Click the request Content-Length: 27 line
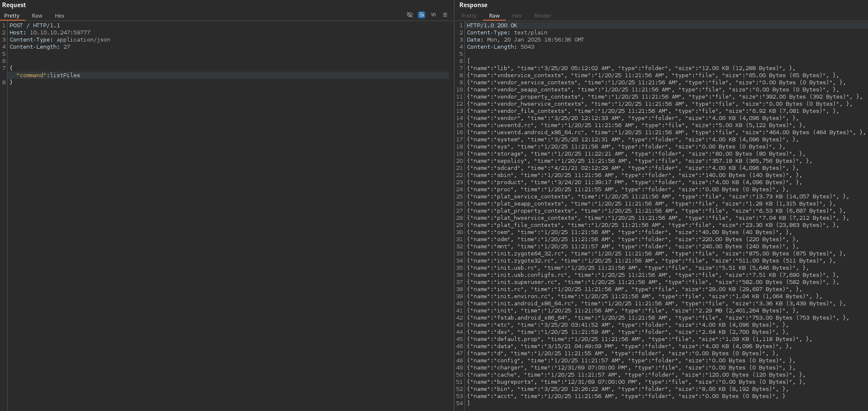Screen dimensions: 868x411 [x=40, y=47]
